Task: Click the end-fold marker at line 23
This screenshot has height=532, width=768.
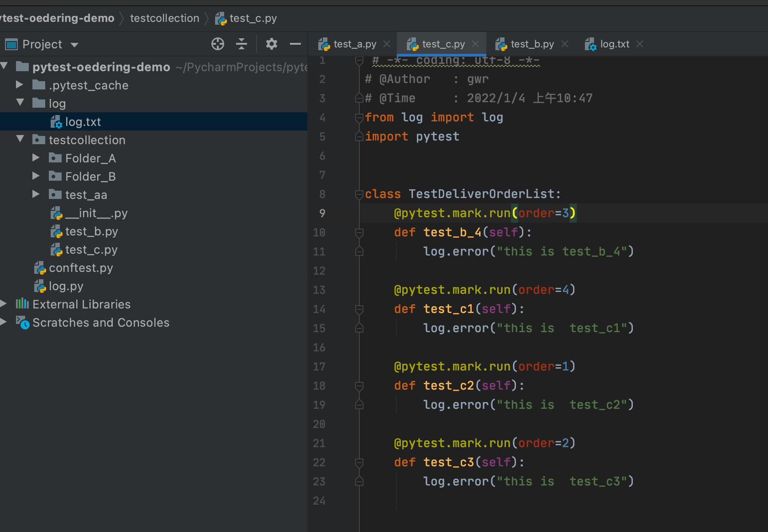Action: [359, 481]
